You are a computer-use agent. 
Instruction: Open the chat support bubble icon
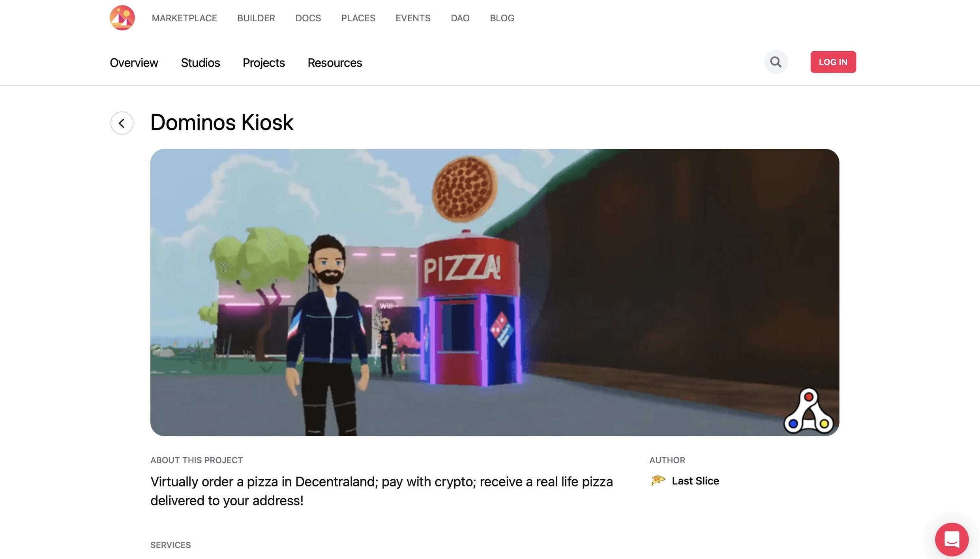coord(952,539)
